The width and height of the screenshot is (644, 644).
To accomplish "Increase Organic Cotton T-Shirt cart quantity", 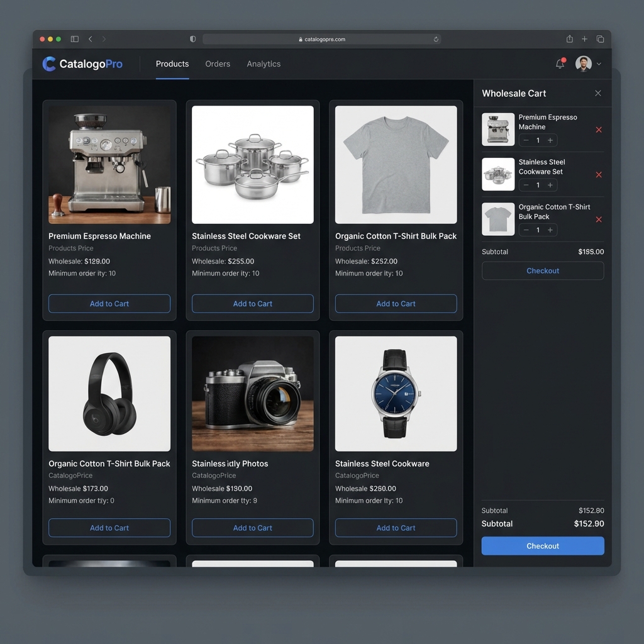I will pos(550,230).
